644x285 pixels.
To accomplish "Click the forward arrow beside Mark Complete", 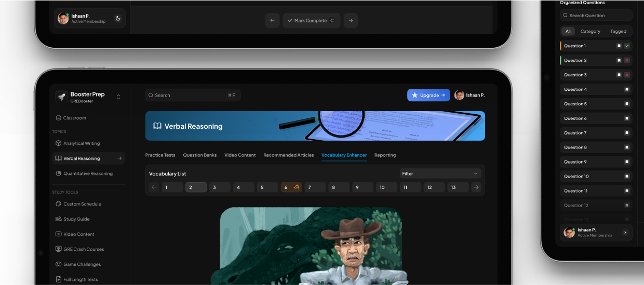I will tap(351, 21).
